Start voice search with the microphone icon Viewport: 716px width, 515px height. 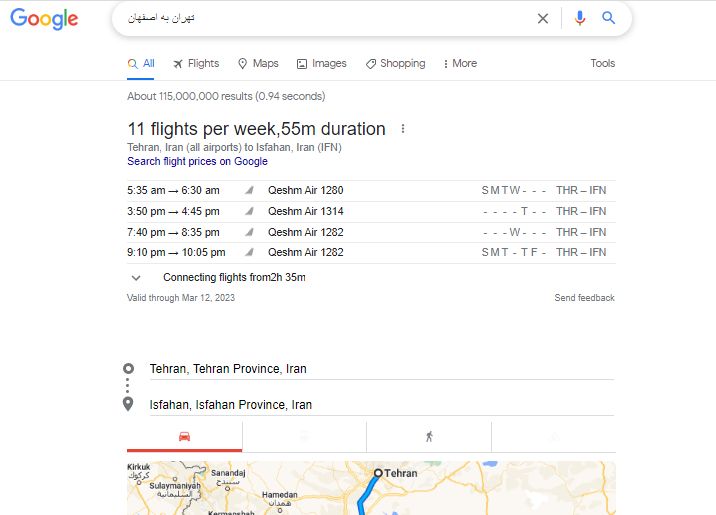click(x=580, y=18)
